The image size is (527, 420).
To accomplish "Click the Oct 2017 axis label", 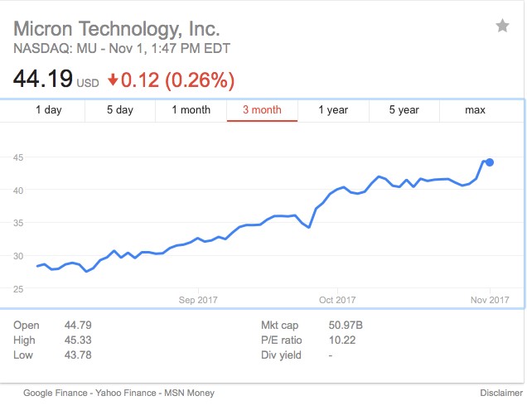I will pos(337,300).
